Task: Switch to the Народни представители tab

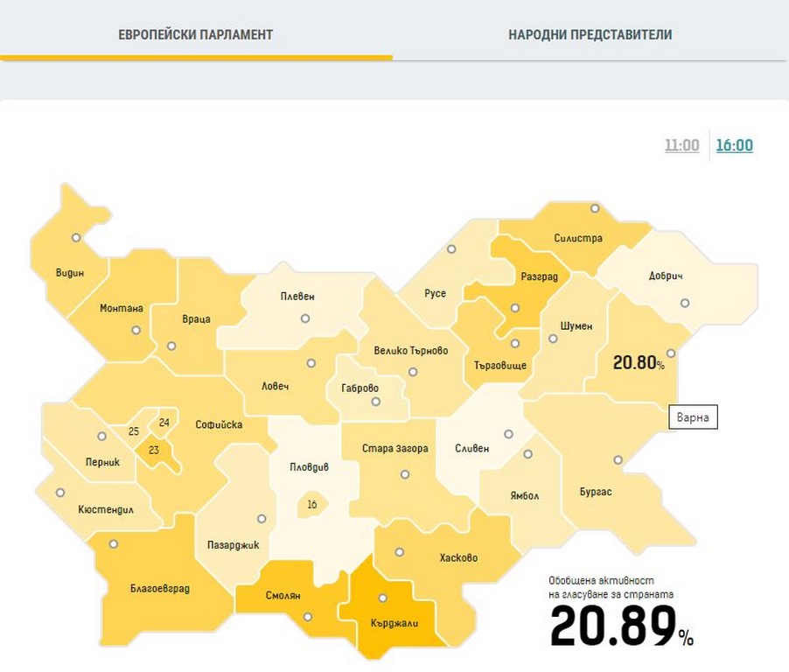Action: coord(590,35)
